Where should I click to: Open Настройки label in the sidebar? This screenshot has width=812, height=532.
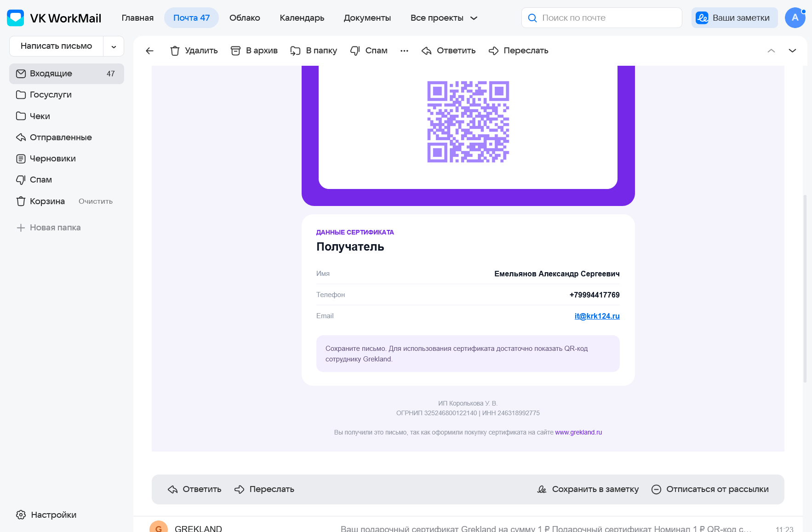click(54, 515)
